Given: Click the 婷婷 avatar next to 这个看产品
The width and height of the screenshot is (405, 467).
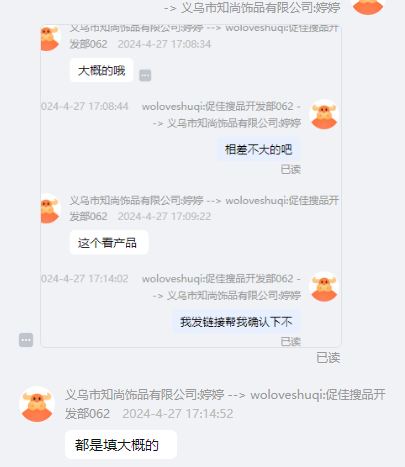Looking at the screenshot, I should pyautogui.click(x=50, y=208).
